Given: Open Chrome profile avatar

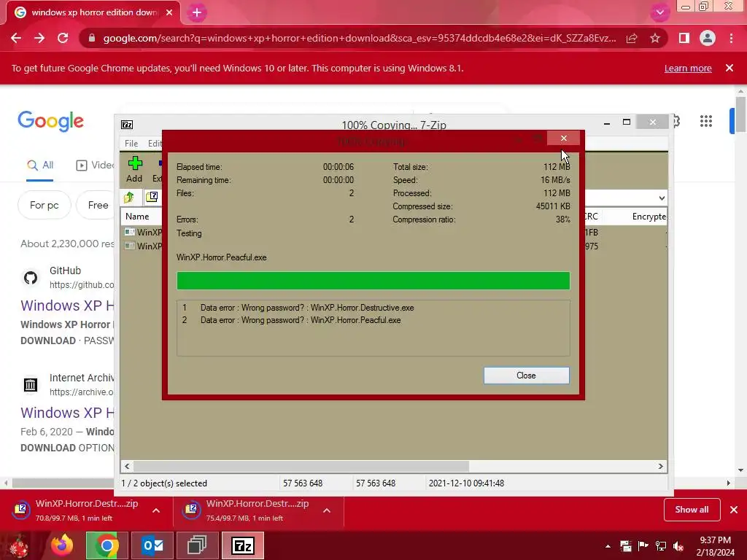Looking at the screenshot, I should pyautogui.click(x=708, y=38).
